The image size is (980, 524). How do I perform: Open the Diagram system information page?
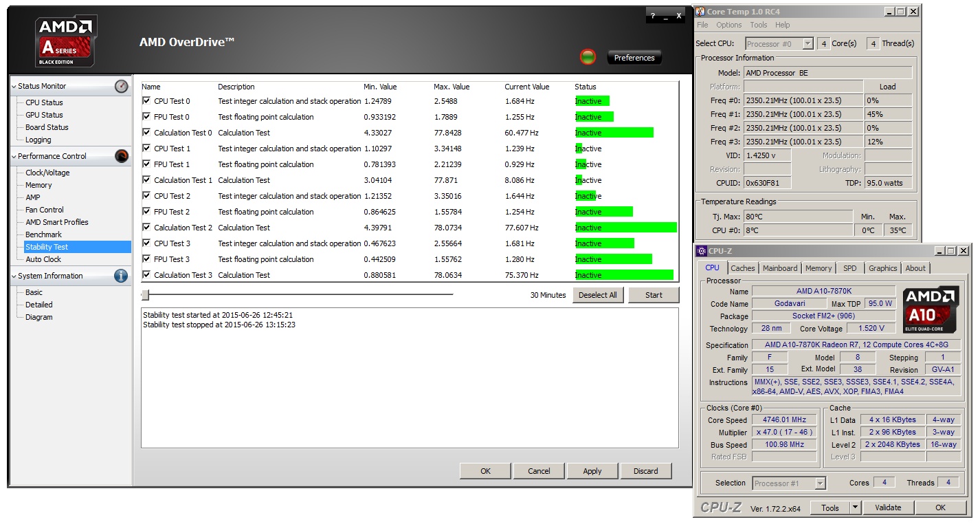pyautogui.click(x=39, y=317)
